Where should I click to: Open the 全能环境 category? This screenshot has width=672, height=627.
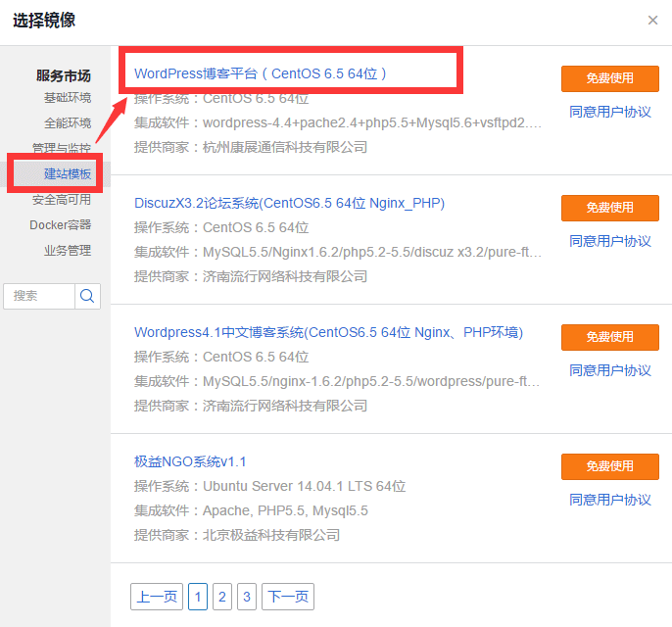pyautogui.click(x=68, y=123)
